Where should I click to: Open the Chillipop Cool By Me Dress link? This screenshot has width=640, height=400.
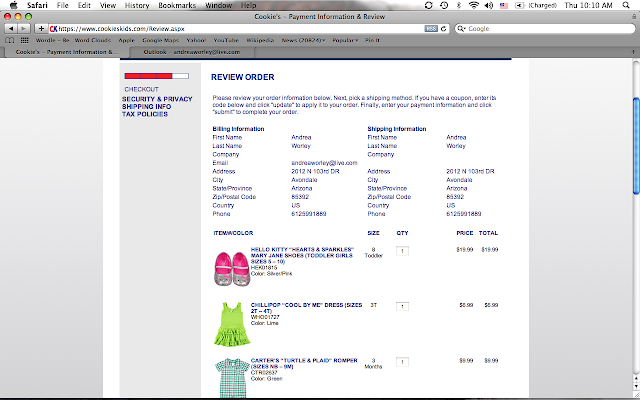pyautogui.click(x=306, y=308)
